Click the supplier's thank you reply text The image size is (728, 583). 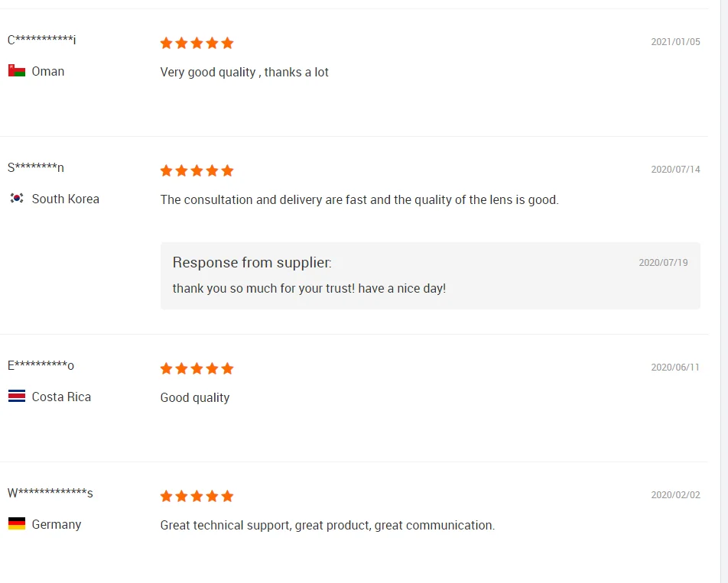click(x=308, y=288)
